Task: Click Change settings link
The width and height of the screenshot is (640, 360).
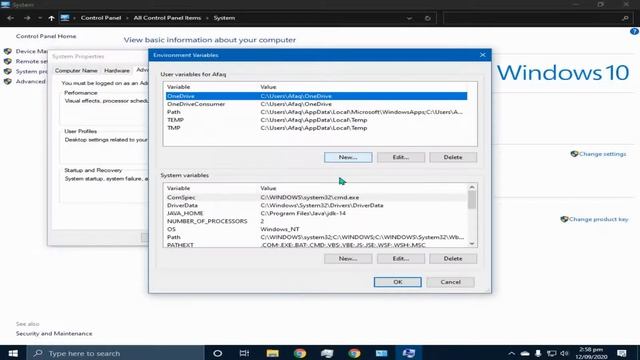Action: click(x=602, y=154)
